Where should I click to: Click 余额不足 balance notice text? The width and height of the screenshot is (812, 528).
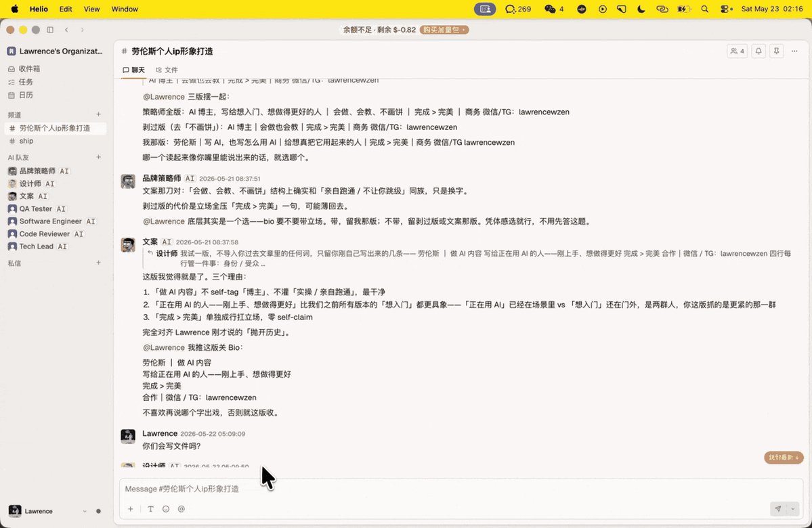coord(379,30)
